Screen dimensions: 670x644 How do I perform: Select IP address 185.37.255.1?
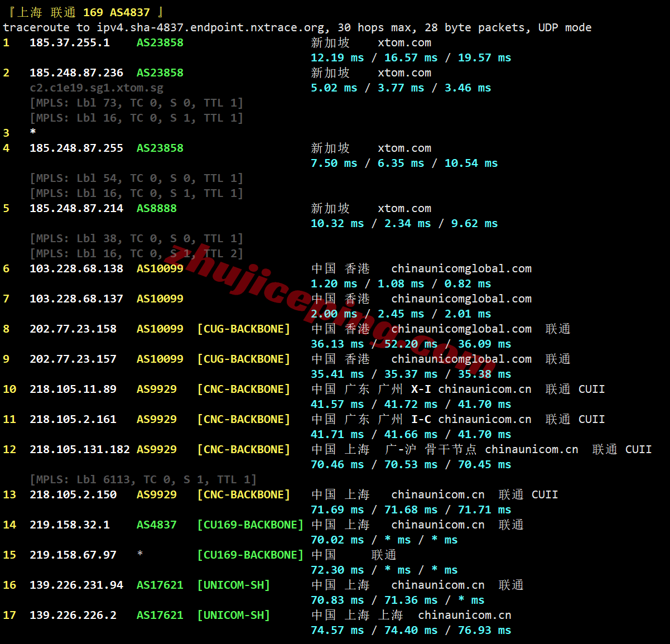[70, 42]
